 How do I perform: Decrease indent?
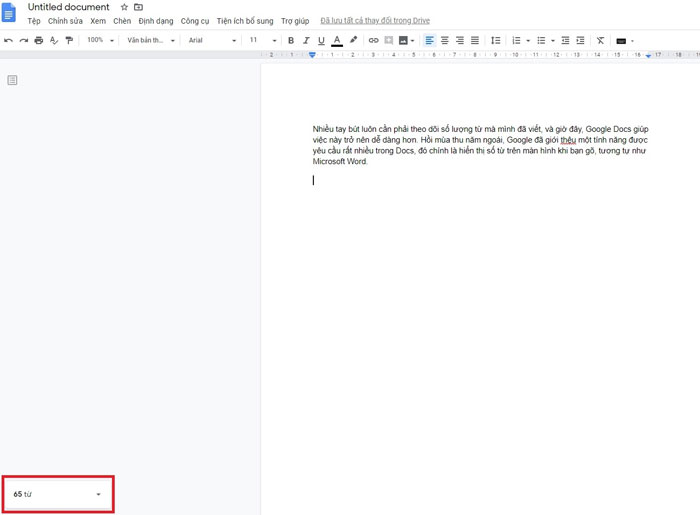click(x=565, y=41)
